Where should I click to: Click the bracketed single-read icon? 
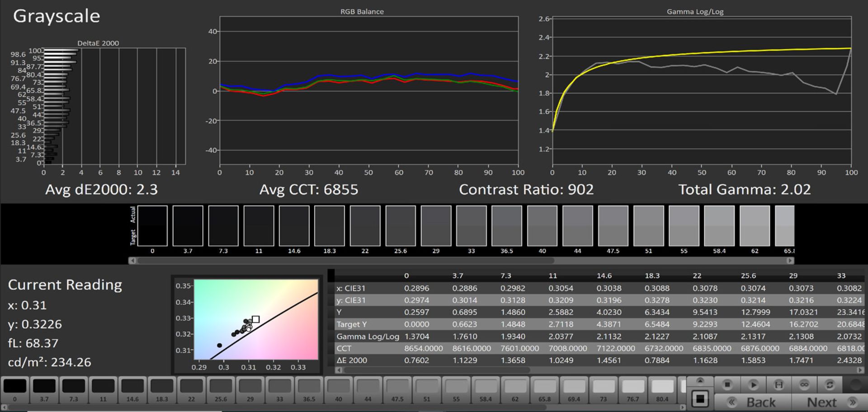pyautogui.click(x=778, y=384)
